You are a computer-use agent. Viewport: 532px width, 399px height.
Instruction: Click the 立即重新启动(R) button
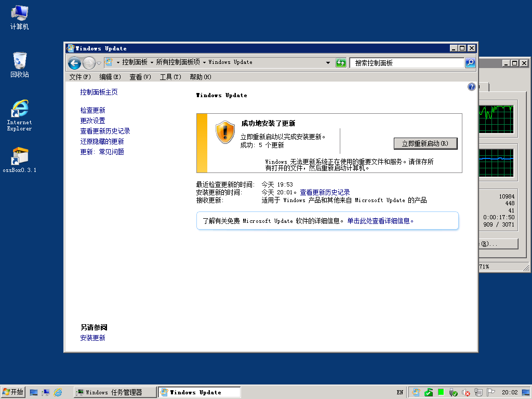(x=425, y=143)
